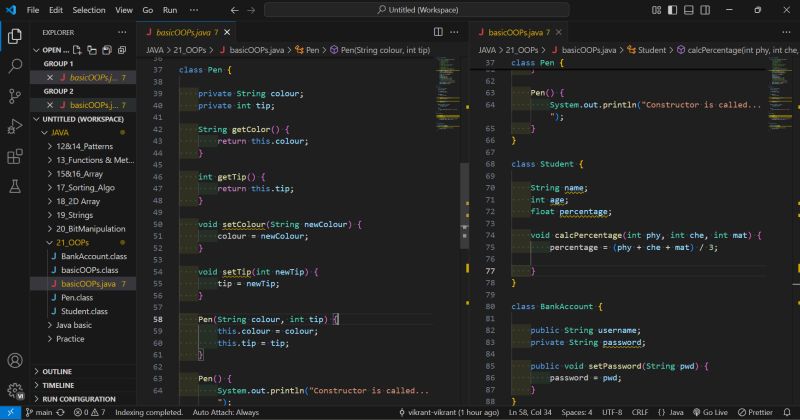Click Prettier in status bar

[x=755, y=412]
